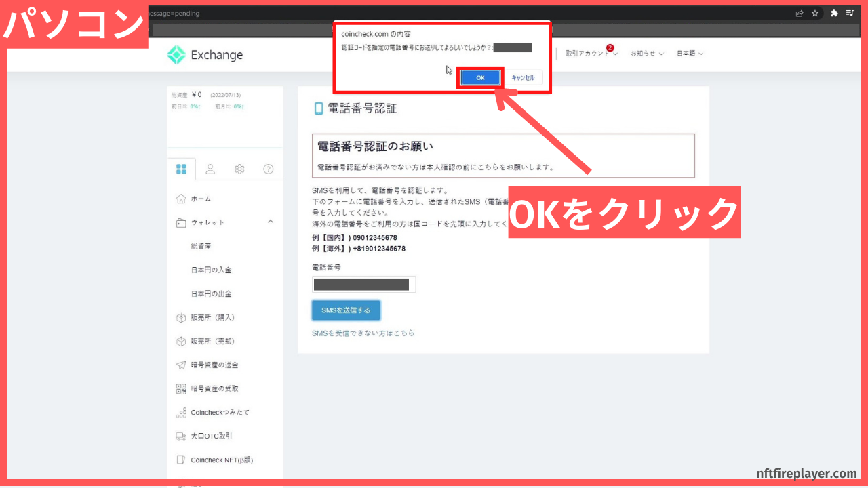Click the 販売所（購入） box icon
868x488 pixels.
181,317
